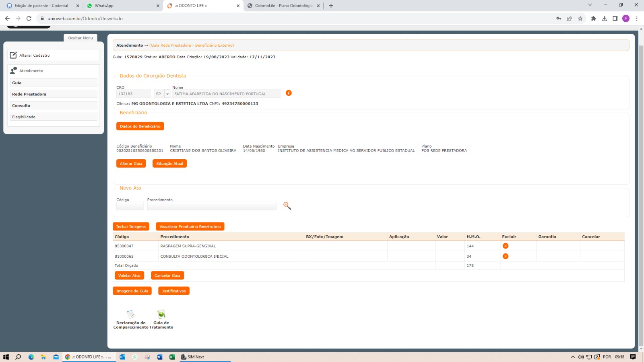Select Guia in the sidebar menu
Viewport: 644px width, 362px height.
pyautogui.click(x=54, y=82)
